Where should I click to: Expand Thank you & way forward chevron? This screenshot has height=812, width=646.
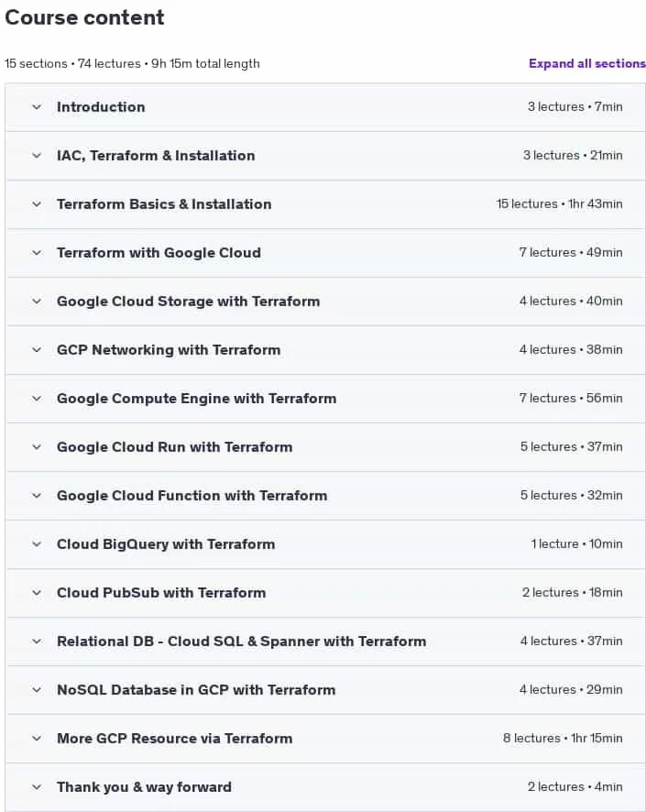pyautogui.click(x=37, y=787)
